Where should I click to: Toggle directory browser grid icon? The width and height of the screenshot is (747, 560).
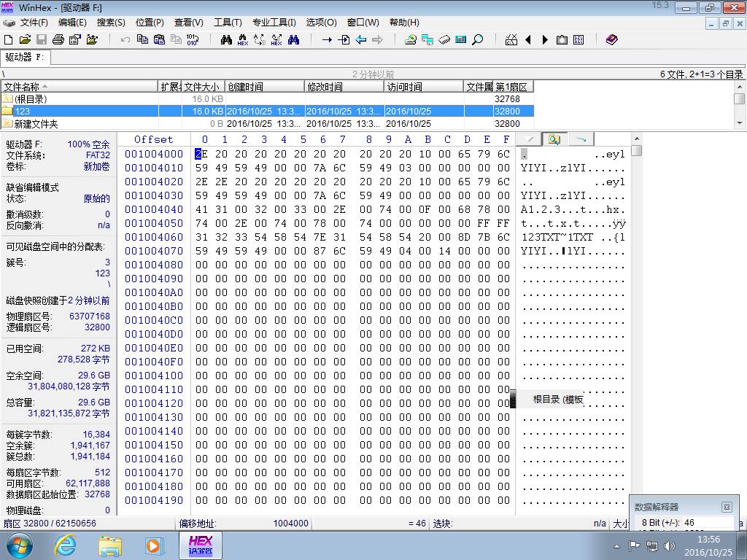pos(578,39)
